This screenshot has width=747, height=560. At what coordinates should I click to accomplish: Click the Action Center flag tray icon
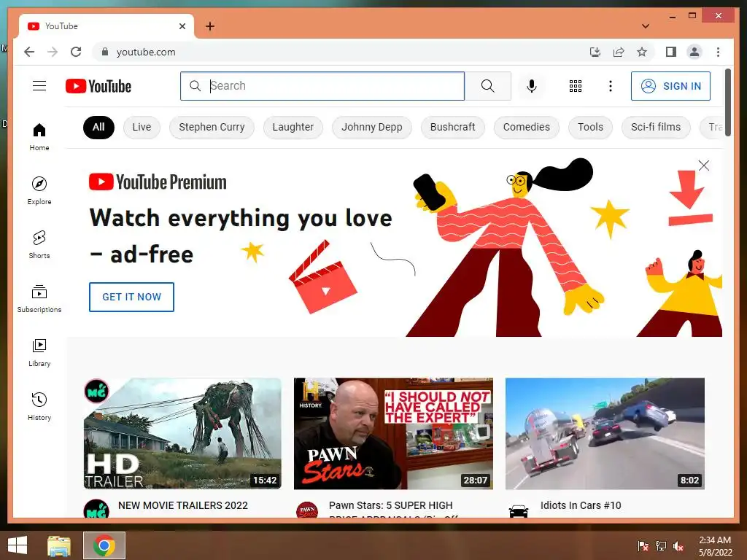[643, 546]
